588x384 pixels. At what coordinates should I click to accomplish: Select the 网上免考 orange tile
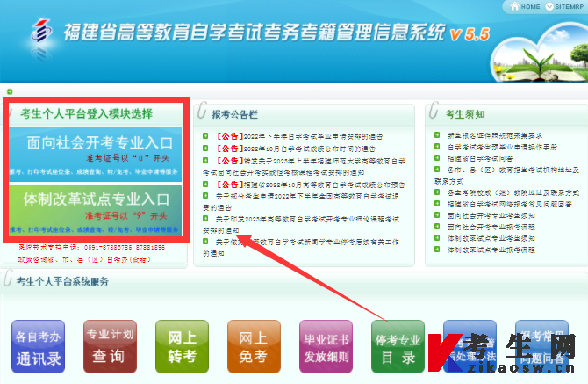tap(253, 346)
